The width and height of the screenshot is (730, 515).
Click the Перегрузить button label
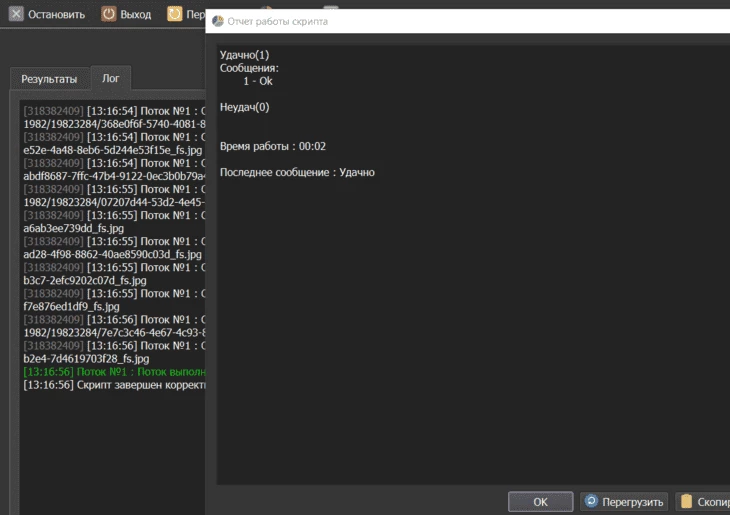pos(632,502)
